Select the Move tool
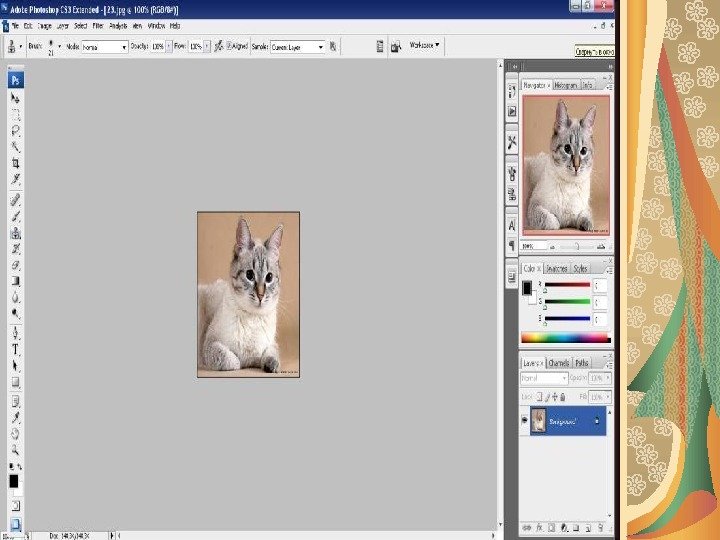The image size is (720, 540). pyautogui.click(x=16, y=98)
